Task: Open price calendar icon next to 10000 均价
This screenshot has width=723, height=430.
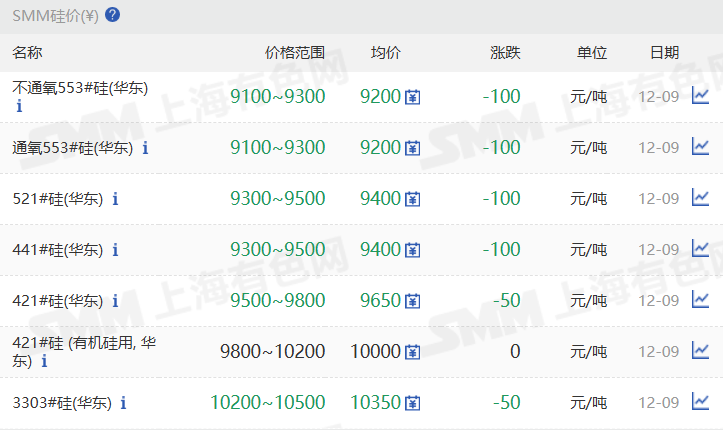Action: coord(412,352)
